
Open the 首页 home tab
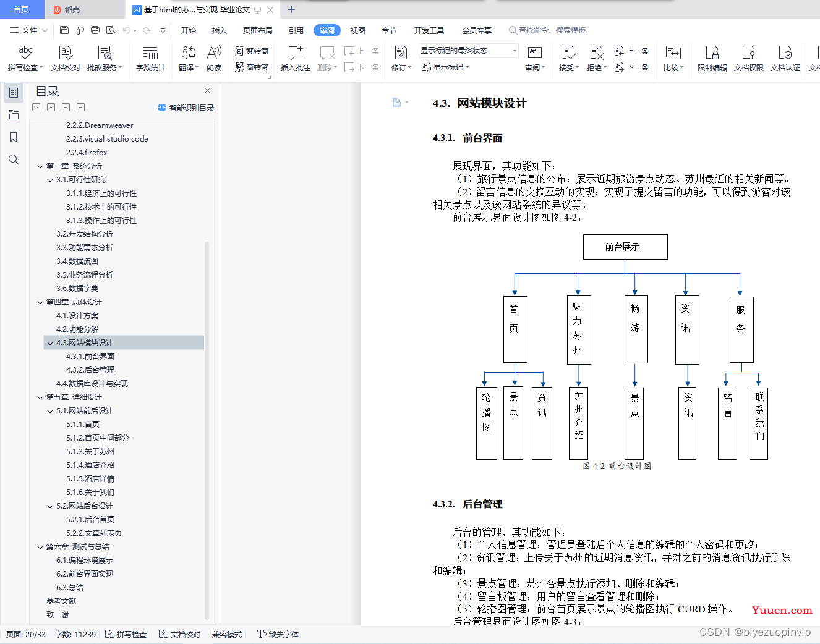click(x=22, y=9)
